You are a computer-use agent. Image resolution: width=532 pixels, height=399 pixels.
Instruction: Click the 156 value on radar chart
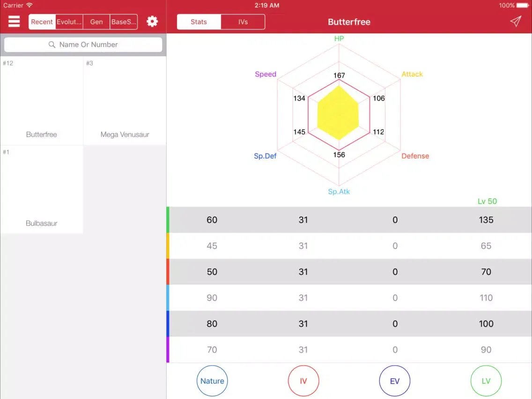[x=339, y=155]
